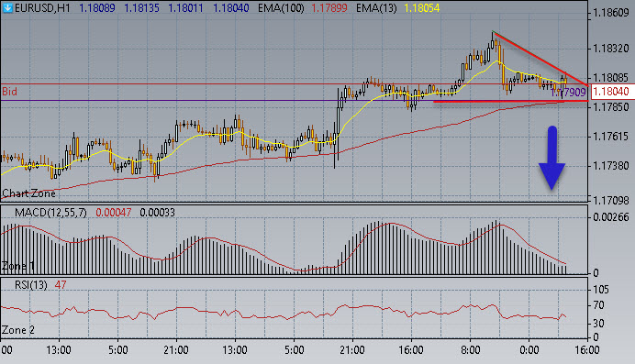Select the purple 1.17909 level label
Screen dimensions: 635x364
click(x=568, y=93)
